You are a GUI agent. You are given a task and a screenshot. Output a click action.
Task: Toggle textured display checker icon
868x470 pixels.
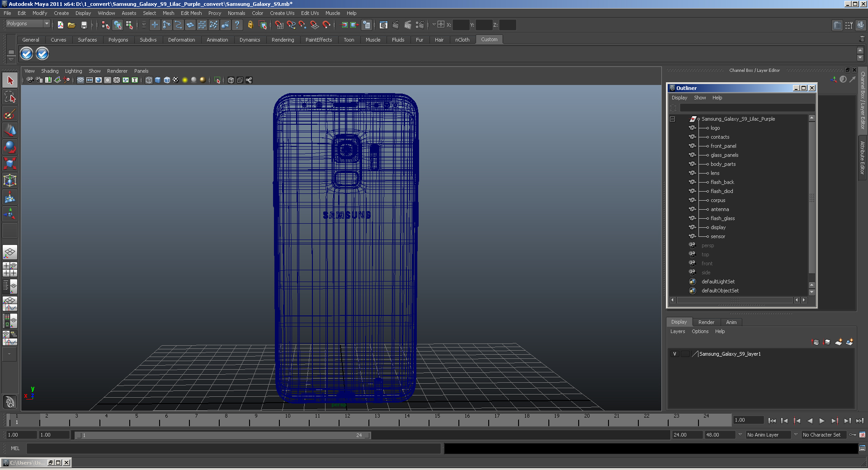(x=176, y=80)
